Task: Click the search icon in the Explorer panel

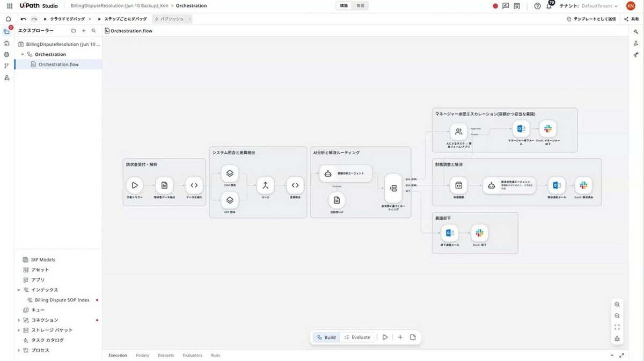Action: click(x=93, y=31)
